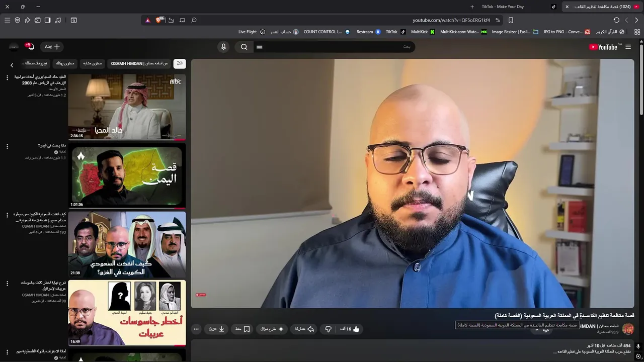
Task: Select the الكل filter chip
Action: point(180,63)
